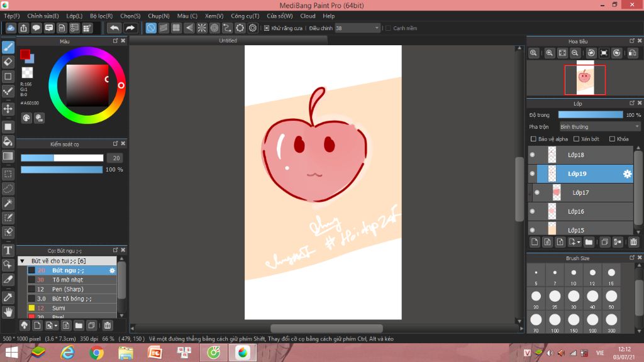Image resolution: width=644 pixels, height=362 pixels.
Task: Toggle Khử răng cưa anti-aliasing checkbox
Action: point(267,28)
